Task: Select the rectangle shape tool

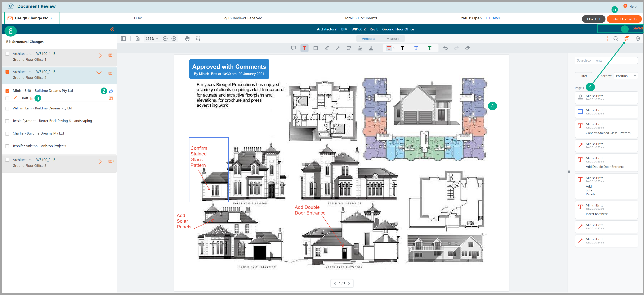Action: point(316,48)
